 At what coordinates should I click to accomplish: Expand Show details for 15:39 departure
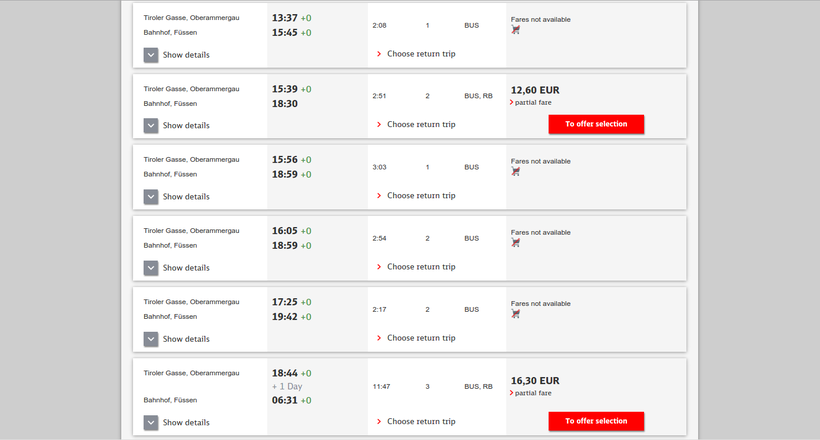point(151,126)
